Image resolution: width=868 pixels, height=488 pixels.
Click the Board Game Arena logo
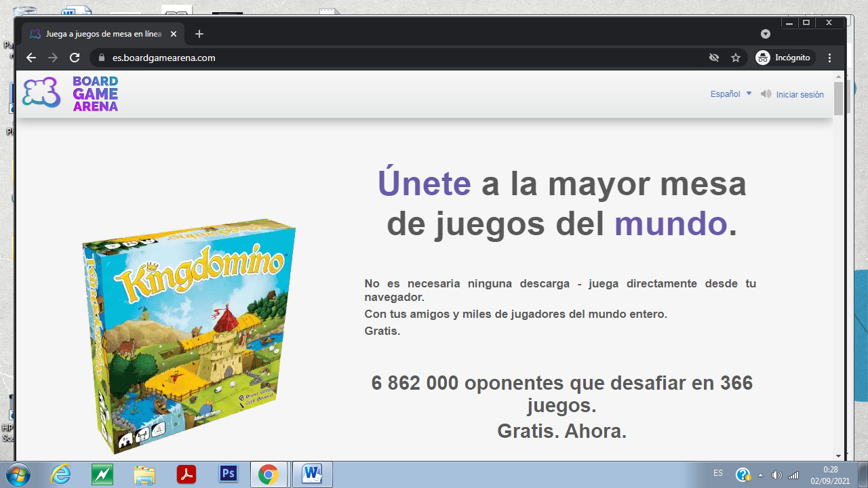(x=71, y=94)
